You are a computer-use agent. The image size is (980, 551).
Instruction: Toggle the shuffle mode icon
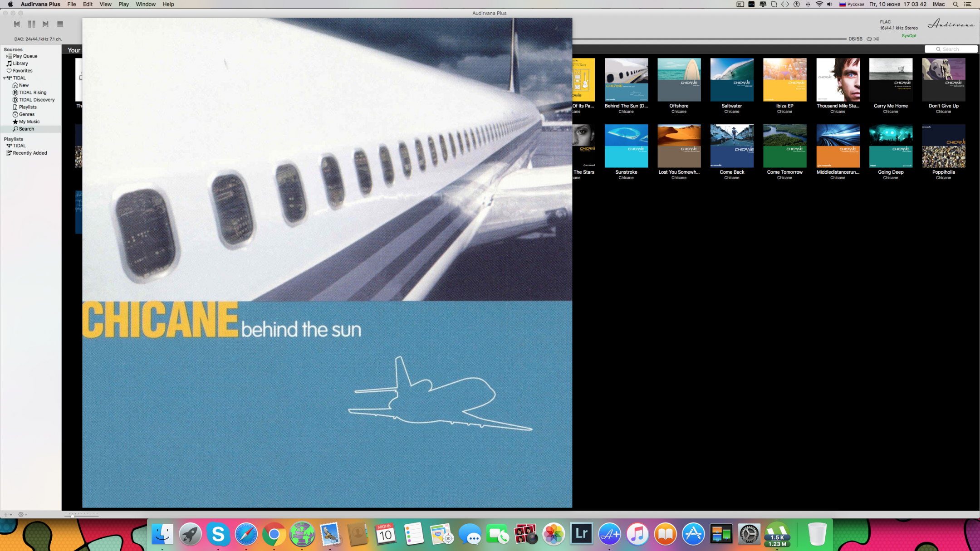(877, 39)
